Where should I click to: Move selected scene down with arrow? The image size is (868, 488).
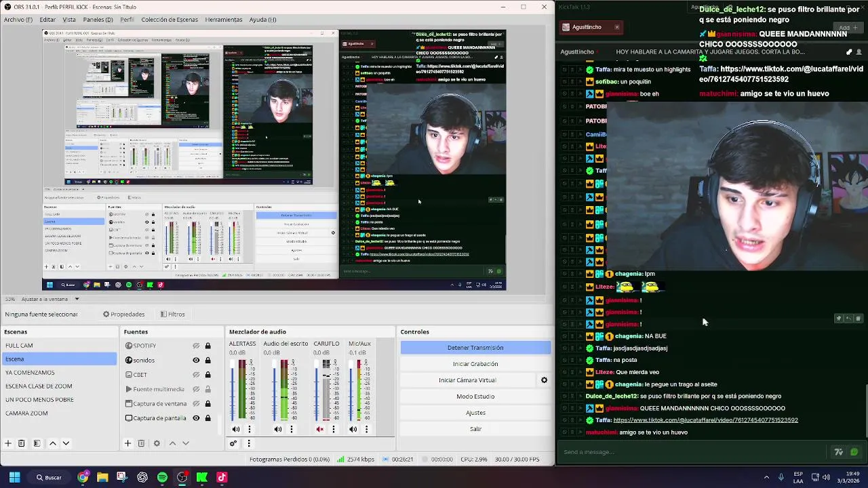66,443
